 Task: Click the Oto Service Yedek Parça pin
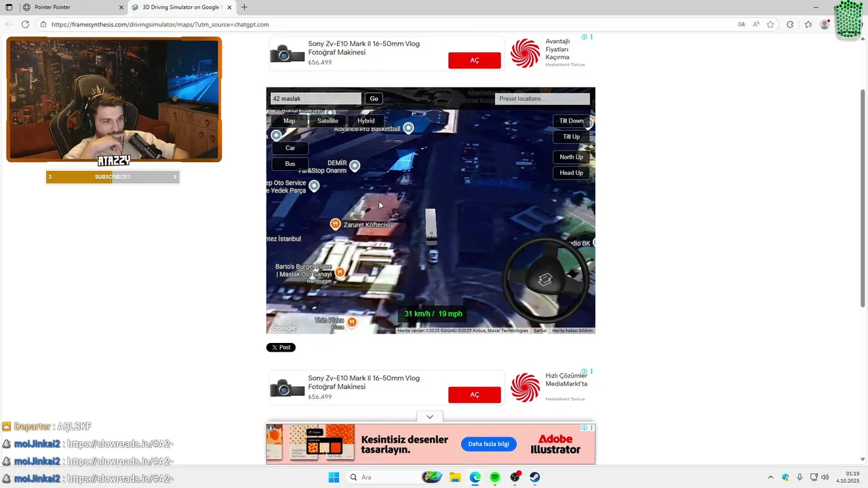coord(314,185)
